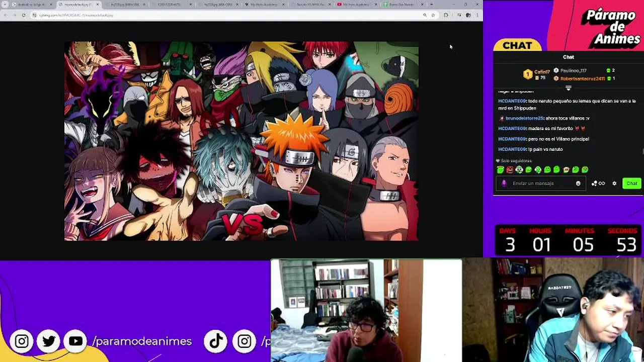Reload the page with the refresh icon

pyautogui.click(x=24, y=15)
